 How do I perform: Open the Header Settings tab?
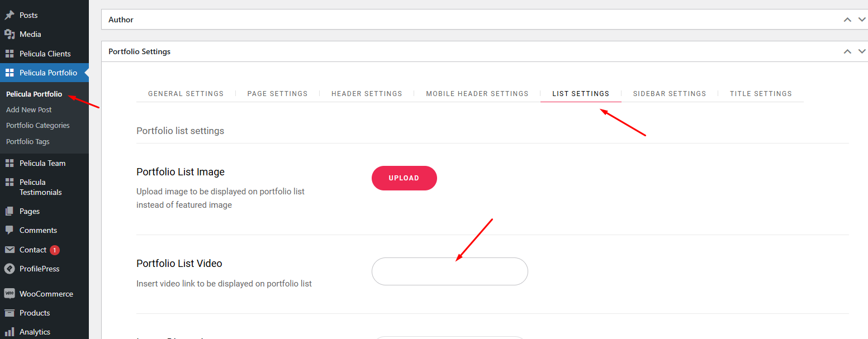[x=367, y=93]
